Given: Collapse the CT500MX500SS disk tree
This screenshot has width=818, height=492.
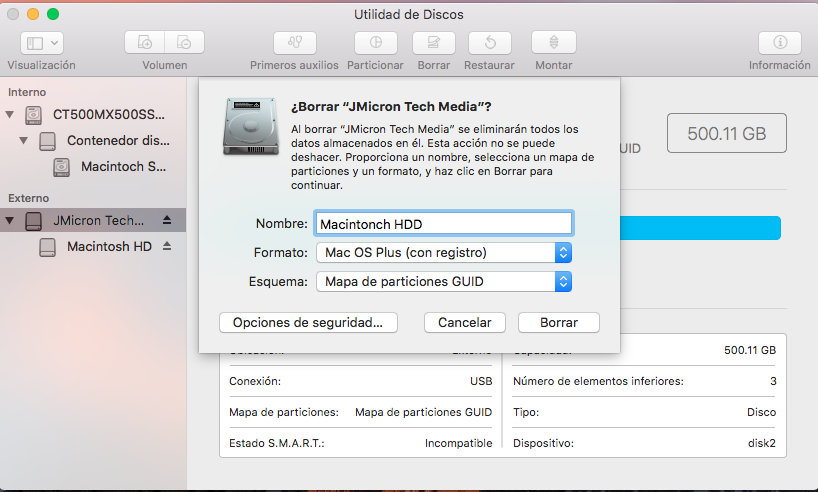Looking at the screenshot, I should click(x=9, y=114).
